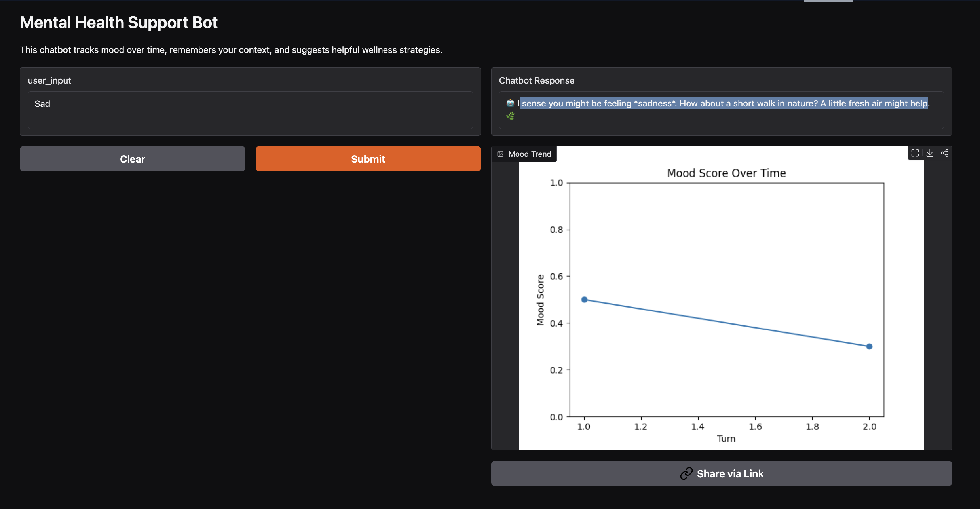Click the word Sad in input
Screen dimensions: 980x509
pos(42,104)
